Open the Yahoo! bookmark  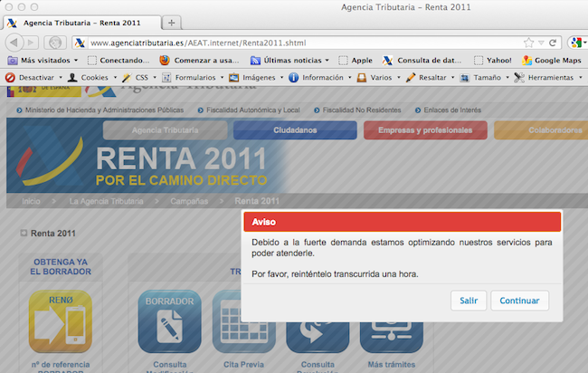tap(493, 60)
